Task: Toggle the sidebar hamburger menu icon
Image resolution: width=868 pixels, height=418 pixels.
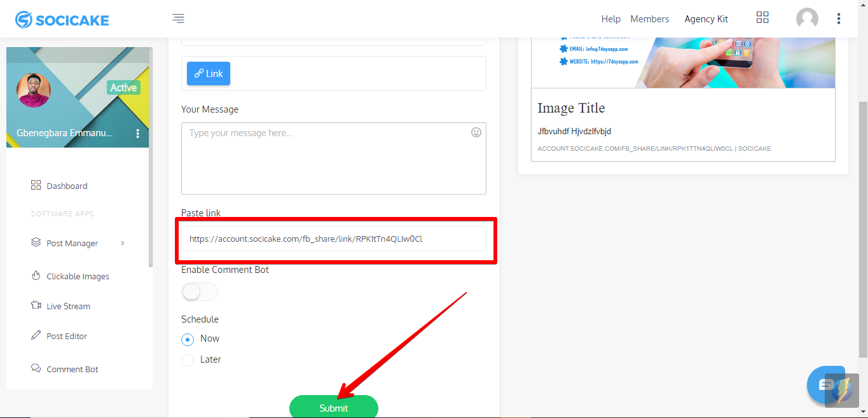Action: pos(178,18)
